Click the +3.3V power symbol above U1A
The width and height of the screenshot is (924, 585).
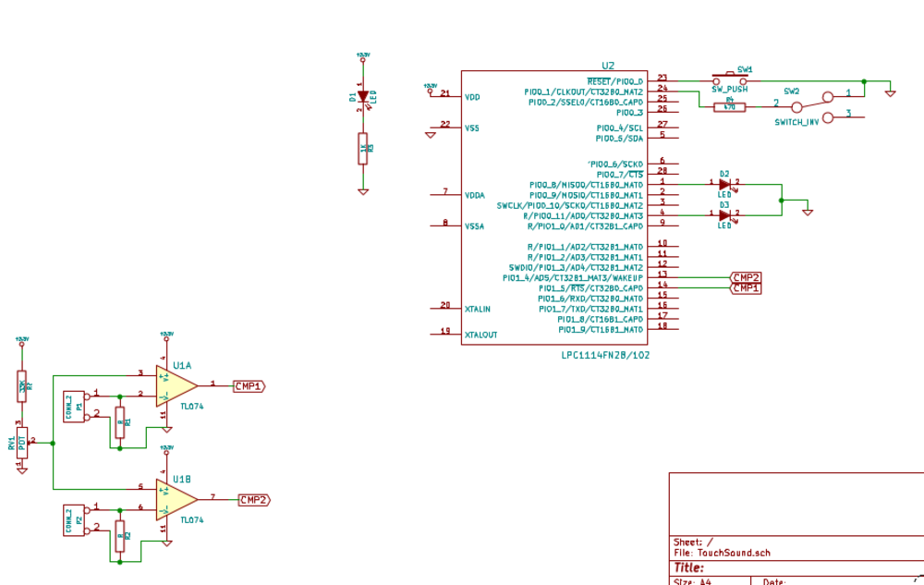(x=166, y=335)
